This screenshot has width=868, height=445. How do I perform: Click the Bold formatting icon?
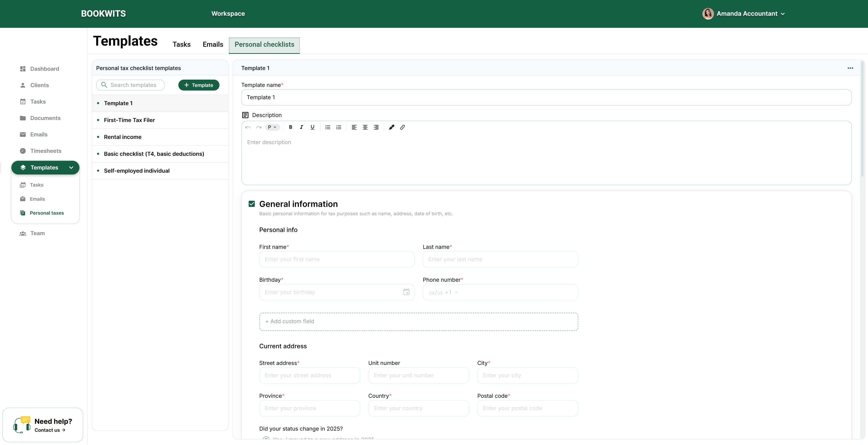(290, 127)
